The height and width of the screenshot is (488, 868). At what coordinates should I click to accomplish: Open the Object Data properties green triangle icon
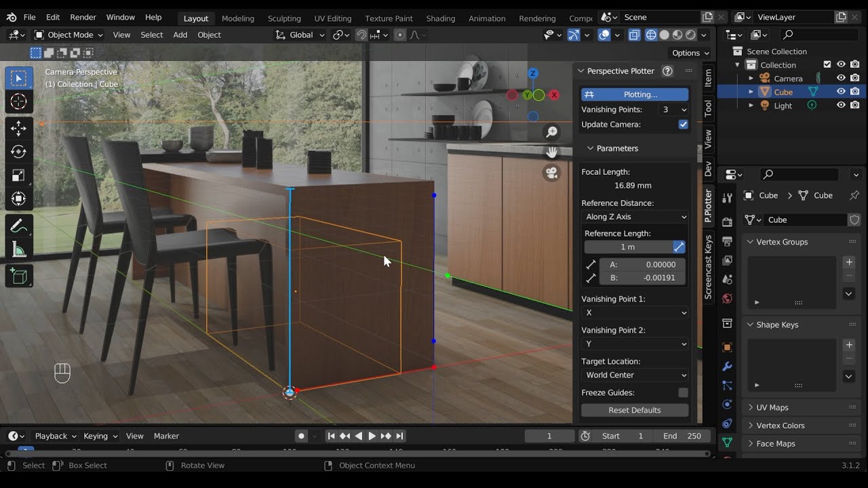727,443
